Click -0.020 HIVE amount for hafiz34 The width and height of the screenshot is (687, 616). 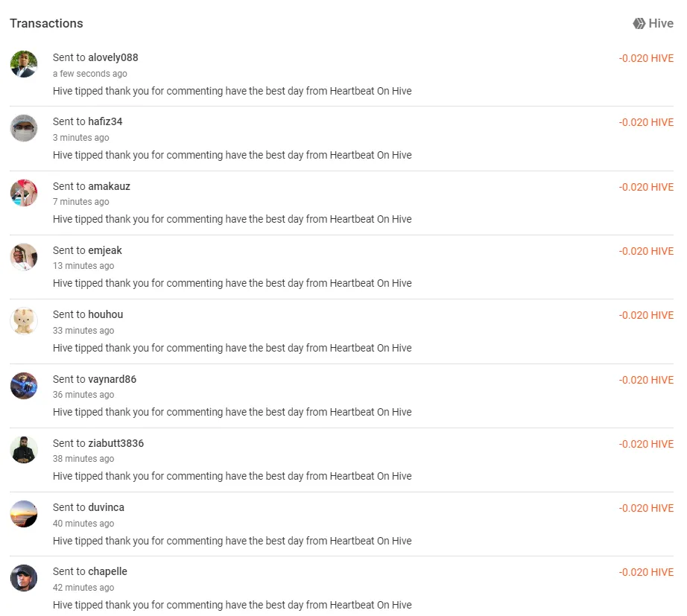coord(646,122)
